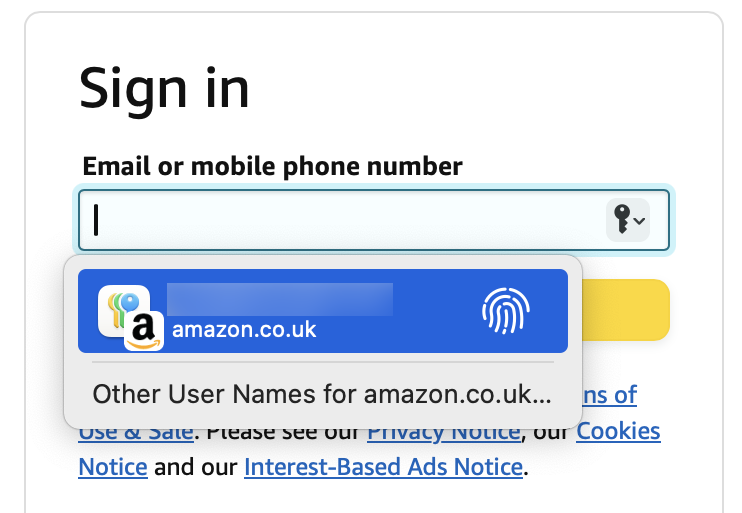742x513 pixels.
Task: Open the Cookies link
Action: click(x=618, y=431)
